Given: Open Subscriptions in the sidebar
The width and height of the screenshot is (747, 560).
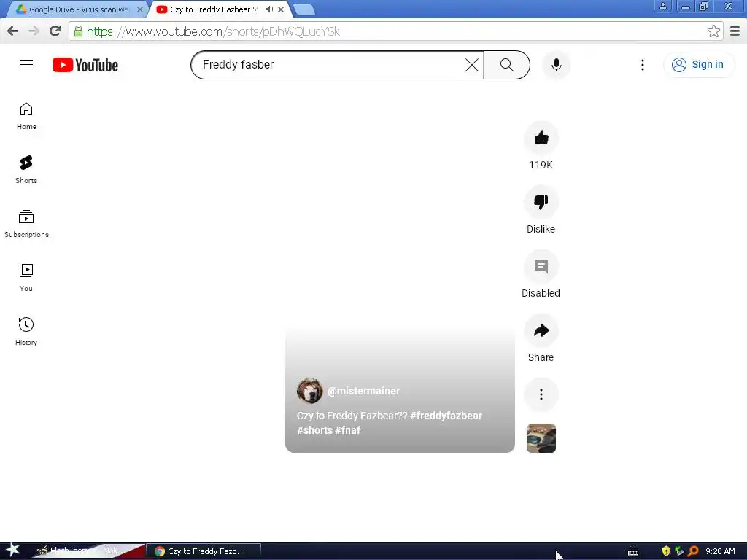Looking at the screenshot, I should [x=26, y=224].
